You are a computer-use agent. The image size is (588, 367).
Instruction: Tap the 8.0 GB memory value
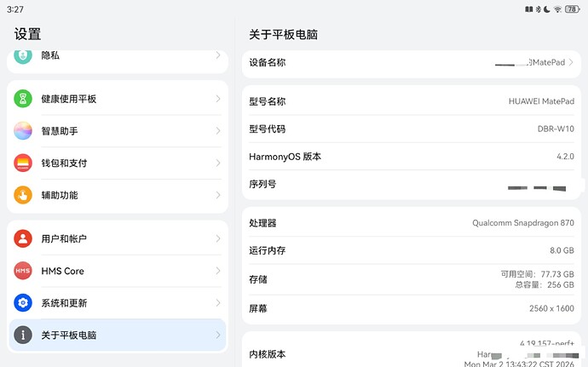[x=562, y=250]
